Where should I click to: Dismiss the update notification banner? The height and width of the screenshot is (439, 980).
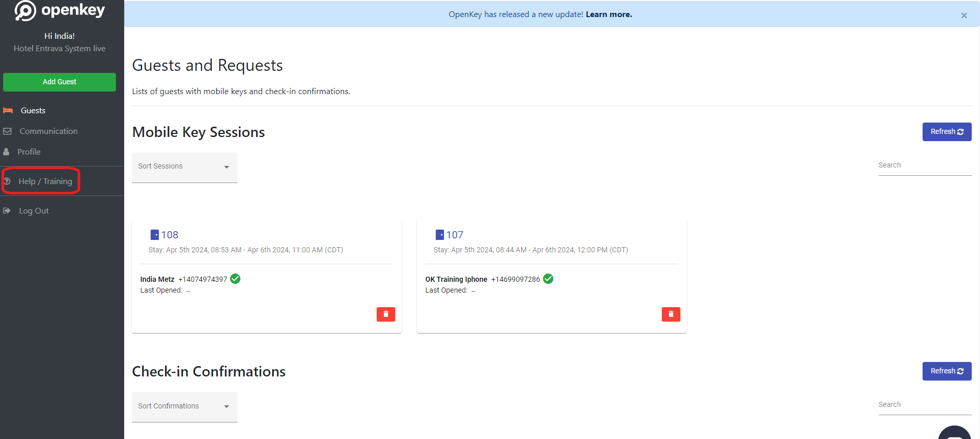(964, 16)
